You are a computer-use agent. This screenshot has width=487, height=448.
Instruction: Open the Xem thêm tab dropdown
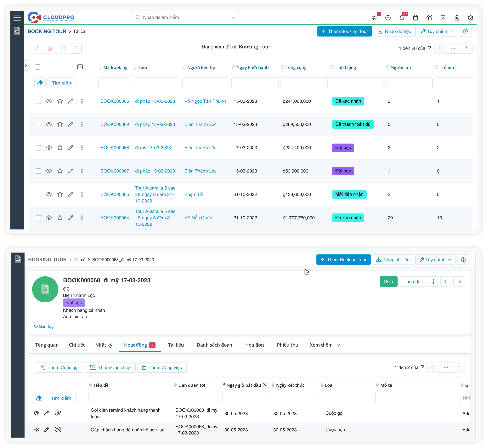coord(325,345)
